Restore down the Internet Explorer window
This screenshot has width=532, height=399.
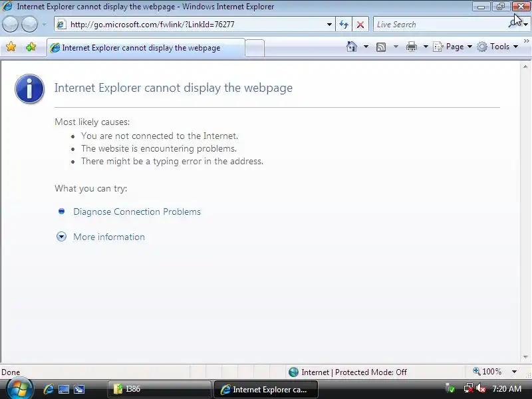coord(501,7)
